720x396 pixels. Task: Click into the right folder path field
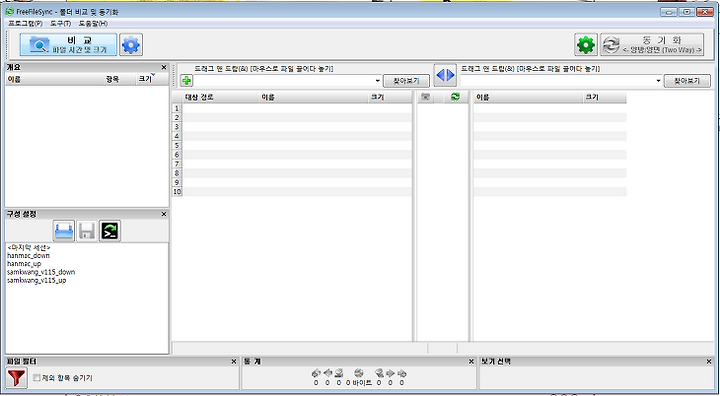(557, 81)
